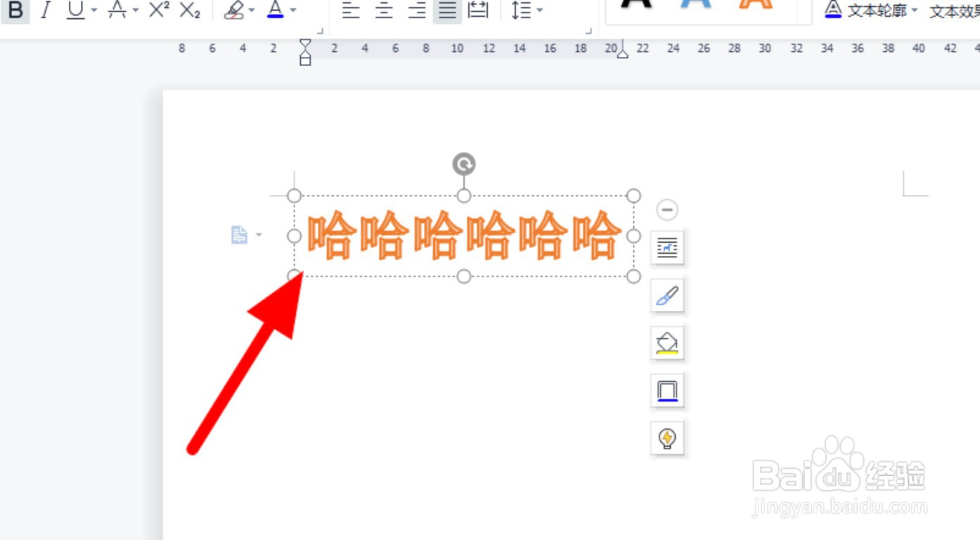The width and height of the screenshot is (980, 540).
Task: Click the 文本轮廓 button
Action: (x=865, y=11)
